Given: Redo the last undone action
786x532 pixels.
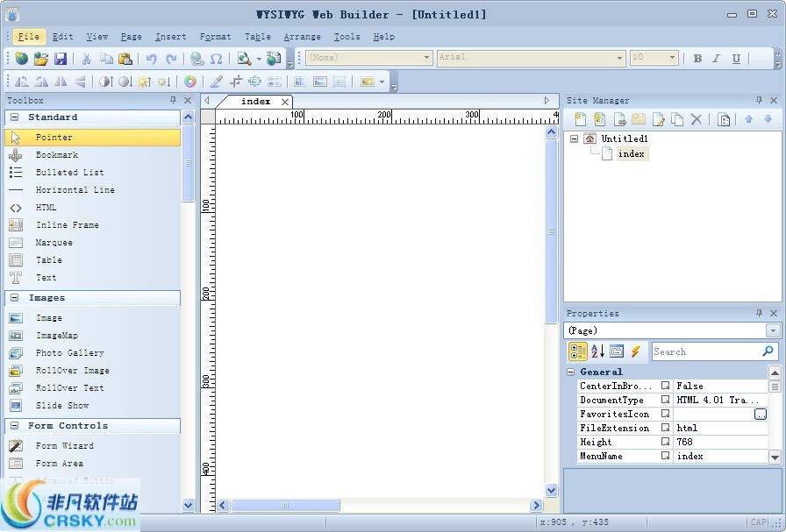Looking at the screenshot, I should click(171, 59).
